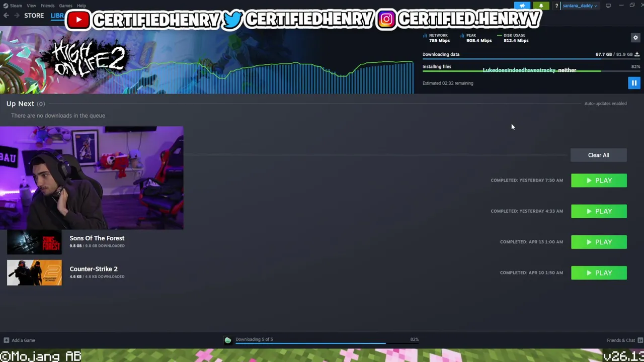644x362 pixels.
Task: Open Friends & Chat
Action: coord(621,340)
